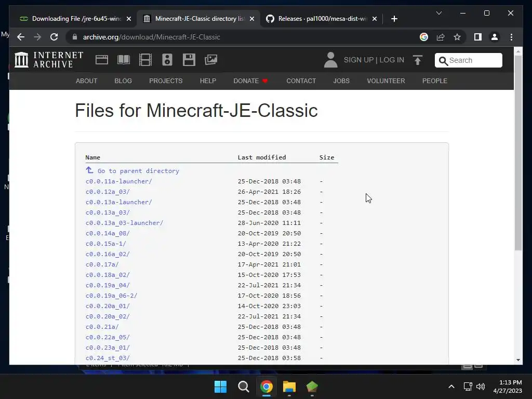Open the c0.0.11a-launcher/ folder
Viewport: 532px width, 399px height.
coord(119,181)
